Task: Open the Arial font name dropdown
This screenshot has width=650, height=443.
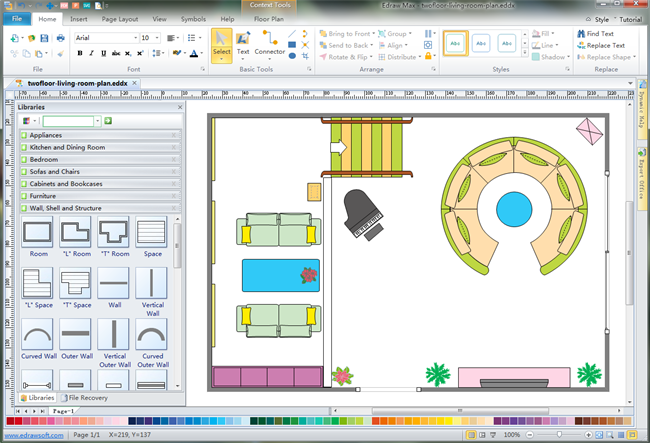Action: pyautogui.click(x=133, y=37)
